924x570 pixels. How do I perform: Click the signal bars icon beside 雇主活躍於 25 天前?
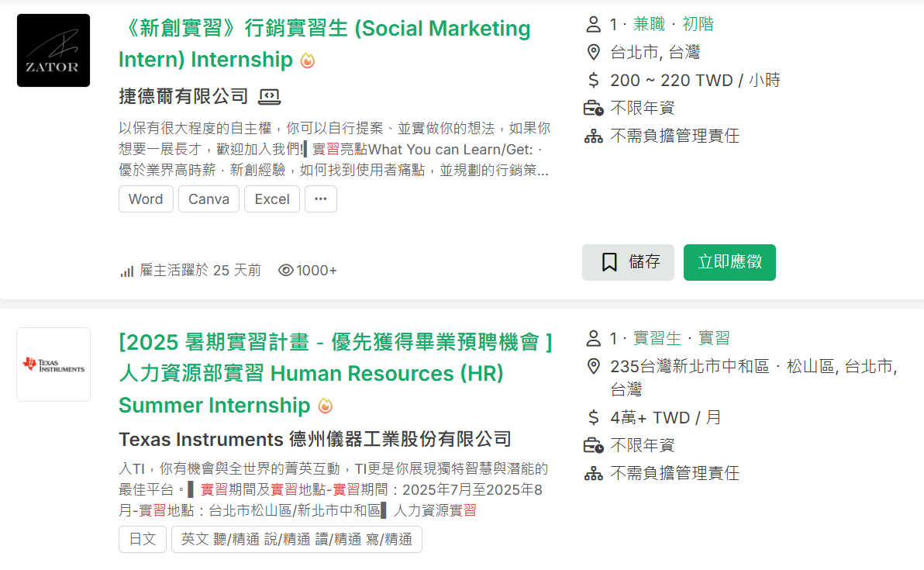coord(126,271)
